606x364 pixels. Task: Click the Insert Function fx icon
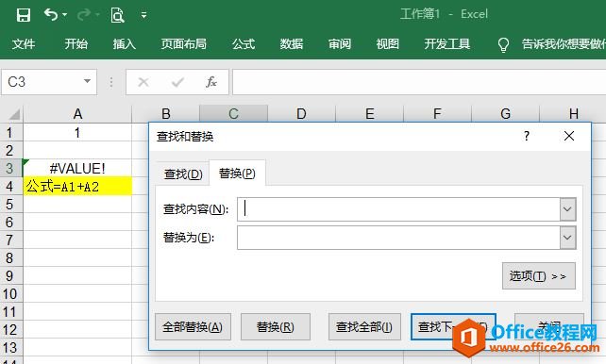click(211, 82)
